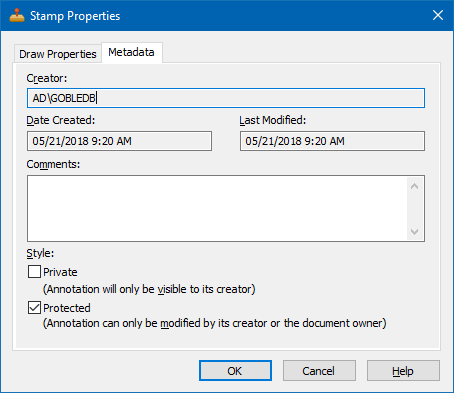Click the Stamp Properties title text
This screenshot has width=454, height=393.
75,16
